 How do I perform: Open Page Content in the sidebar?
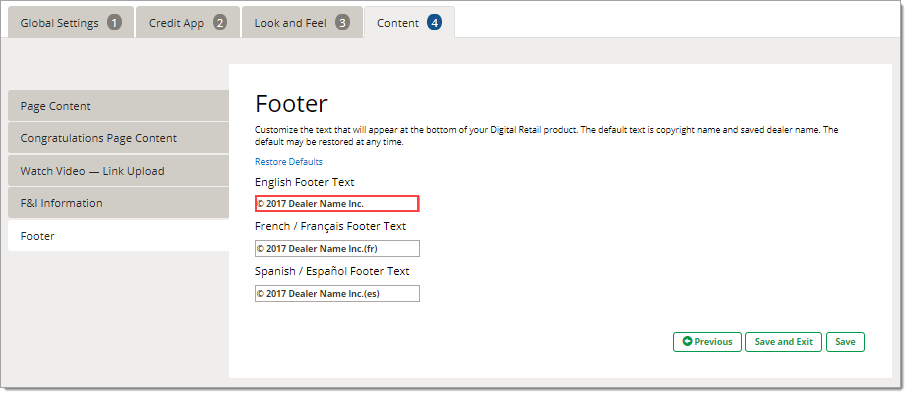(x=119, y=106)
